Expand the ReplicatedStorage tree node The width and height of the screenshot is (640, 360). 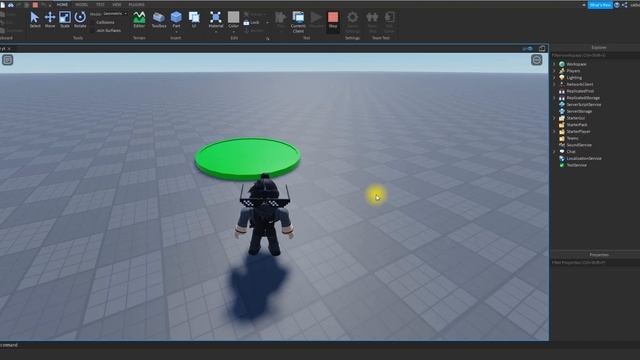[554, 98]
